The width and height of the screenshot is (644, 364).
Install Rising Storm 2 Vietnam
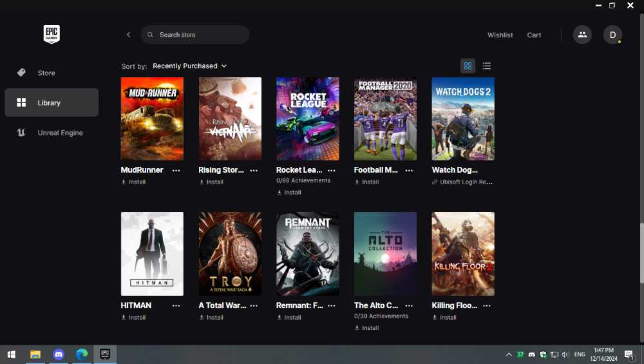click(211, 182)
